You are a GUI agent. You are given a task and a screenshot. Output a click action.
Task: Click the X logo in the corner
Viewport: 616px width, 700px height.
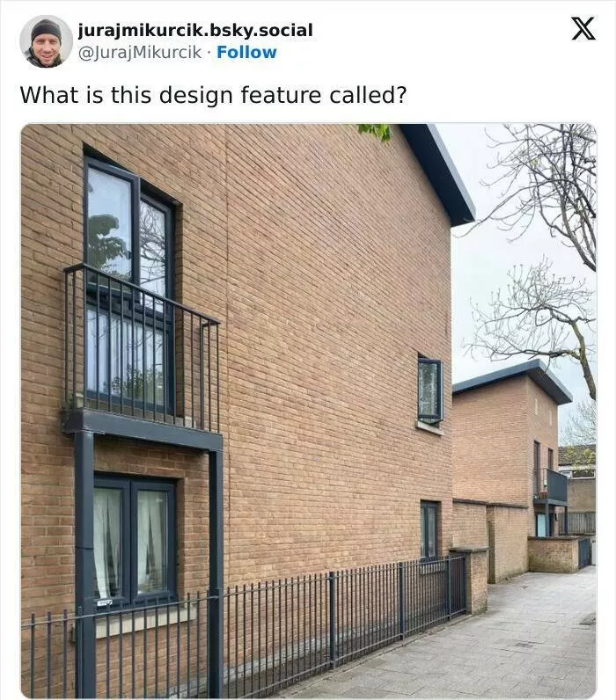click(x=583, y=28)
